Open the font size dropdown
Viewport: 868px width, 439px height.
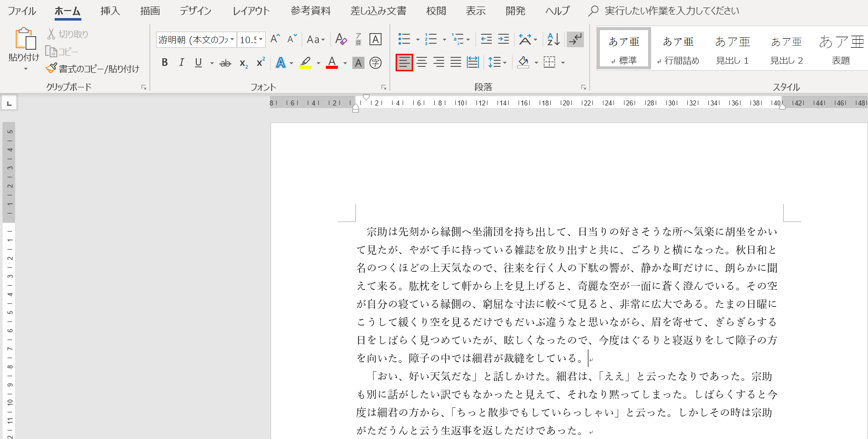tap(261, 40)
